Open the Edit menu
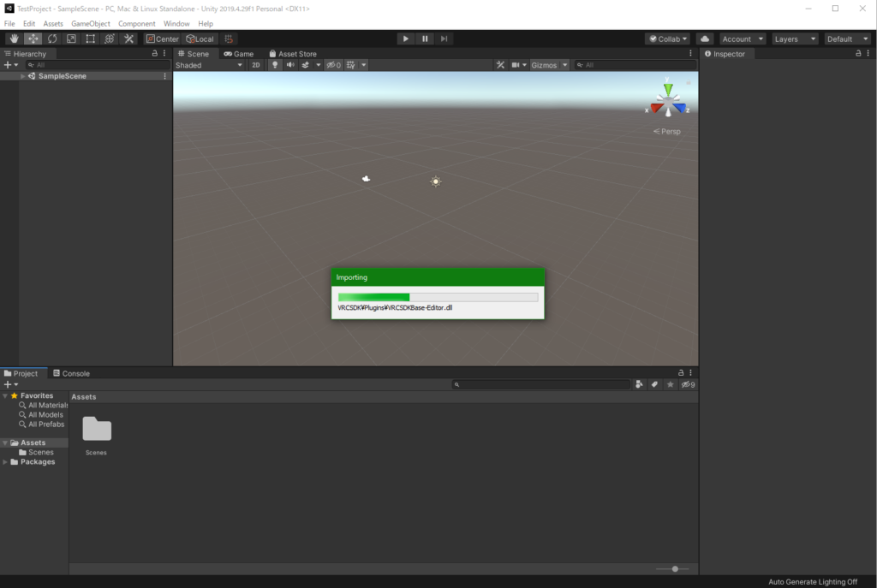This screenshot has height=588, width=877. coord(29,23)
